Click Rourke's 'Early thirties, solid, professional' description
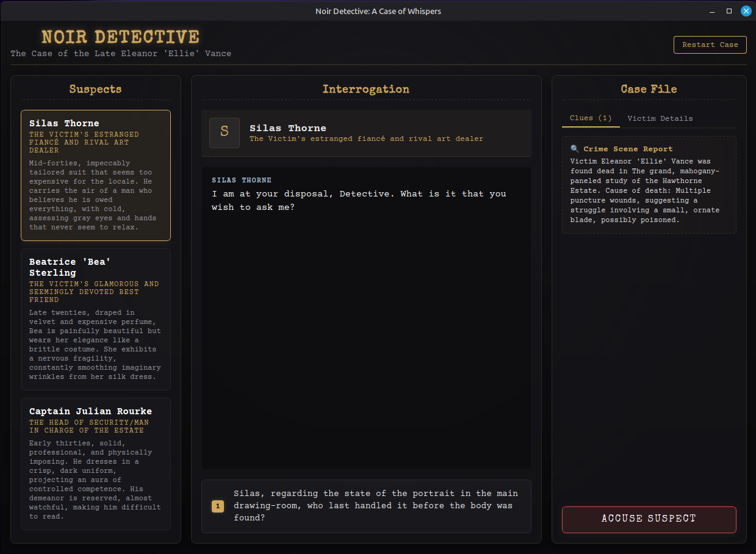 pos(95,480)
